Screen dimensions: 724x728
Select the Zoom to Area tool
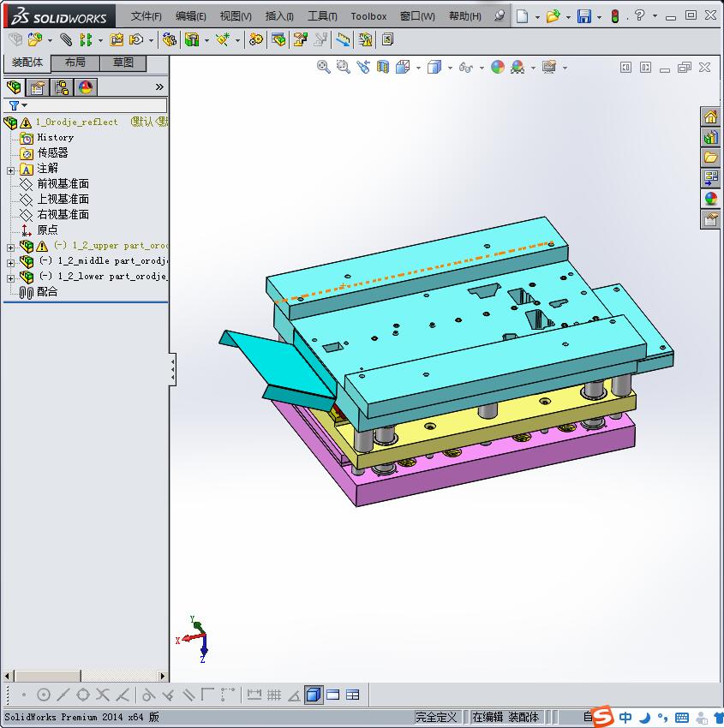[343, 67]
